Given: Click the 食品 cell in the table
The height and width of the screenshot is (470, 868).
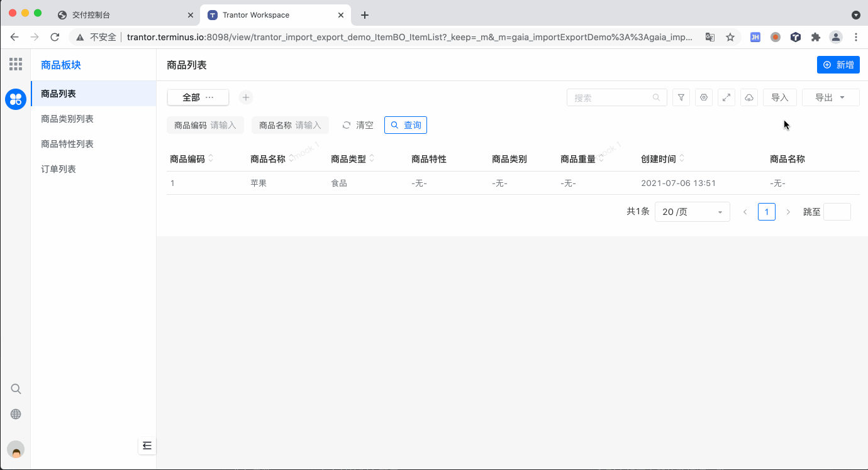Looking at the screenshot, I should click(339, 183).
